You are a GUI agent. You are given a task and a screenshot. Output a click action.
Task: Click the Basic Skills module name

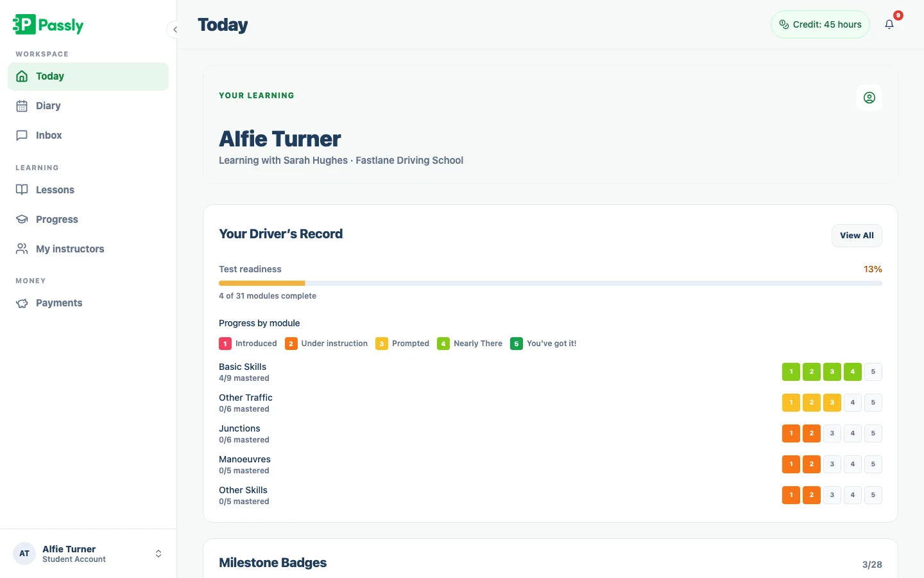[243, 367]
